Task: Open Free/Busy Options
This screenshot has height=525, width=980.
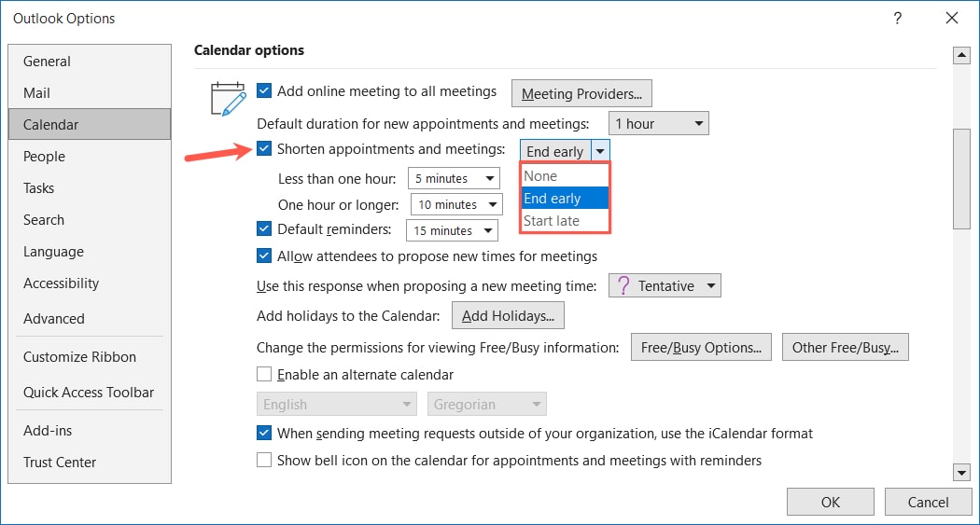Action: click(701, 347)
